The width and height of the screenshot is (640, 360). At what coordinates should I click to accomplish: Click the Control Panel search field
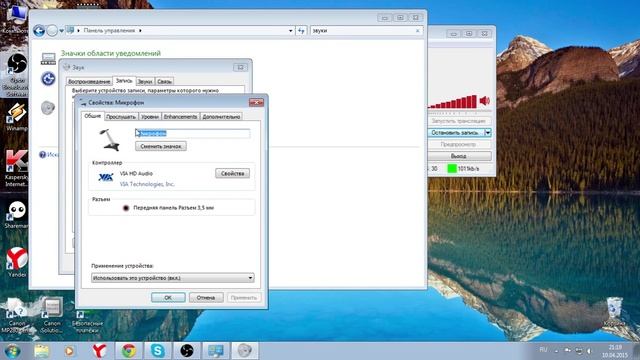coord(362,31)
